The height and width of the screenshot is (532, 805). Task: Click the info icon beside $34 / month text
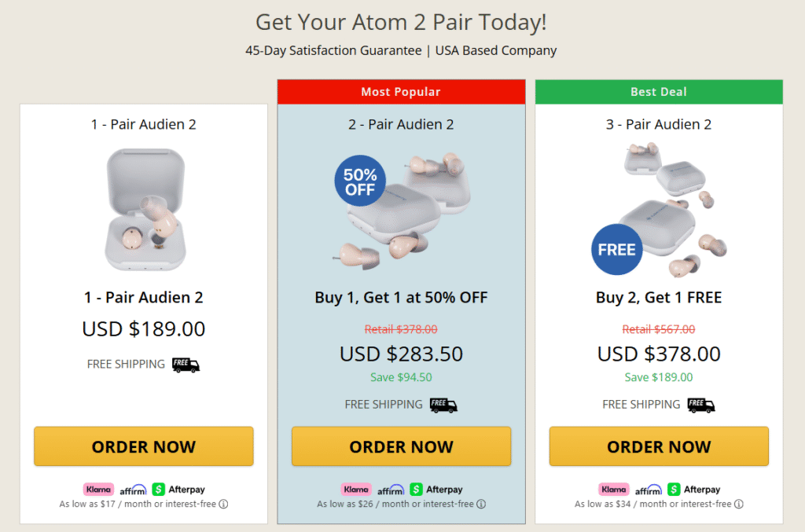(x=739, y=504)
